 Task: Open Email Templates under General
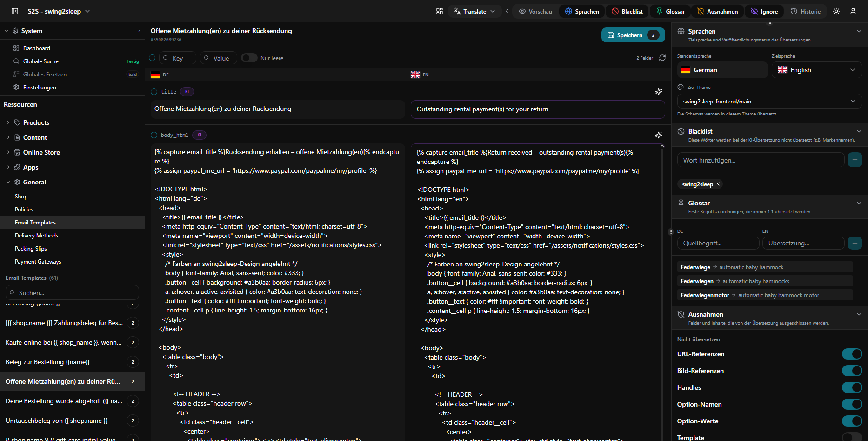point(72,222)
